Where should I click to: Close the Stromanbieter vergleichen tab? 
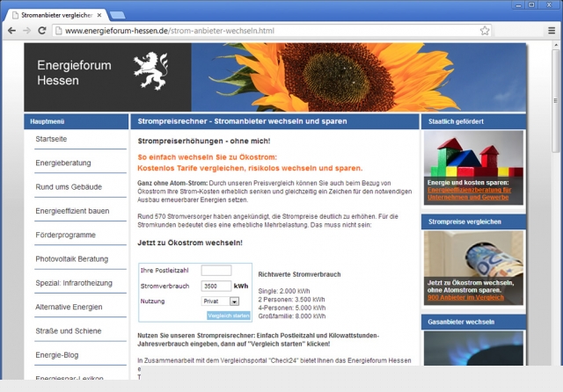(x=99, y=15)
